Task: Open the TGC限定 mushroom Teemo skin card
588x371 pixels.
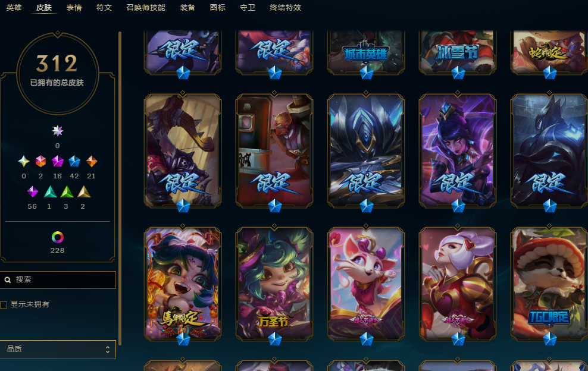Action: 549,284
